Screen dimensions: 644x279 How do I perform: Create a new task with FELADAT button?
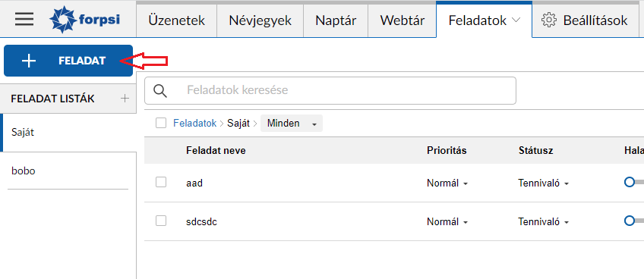68,61
